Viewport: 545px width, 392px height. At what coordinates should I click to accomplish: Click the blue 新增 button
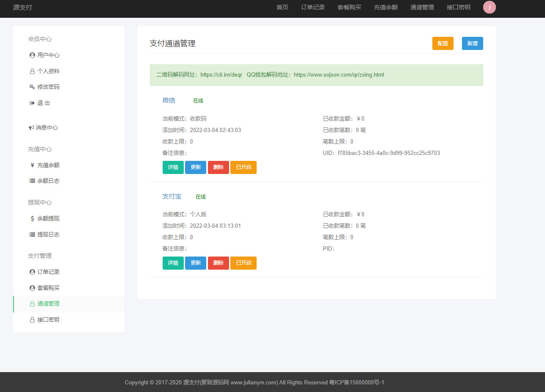coord(472,43)
